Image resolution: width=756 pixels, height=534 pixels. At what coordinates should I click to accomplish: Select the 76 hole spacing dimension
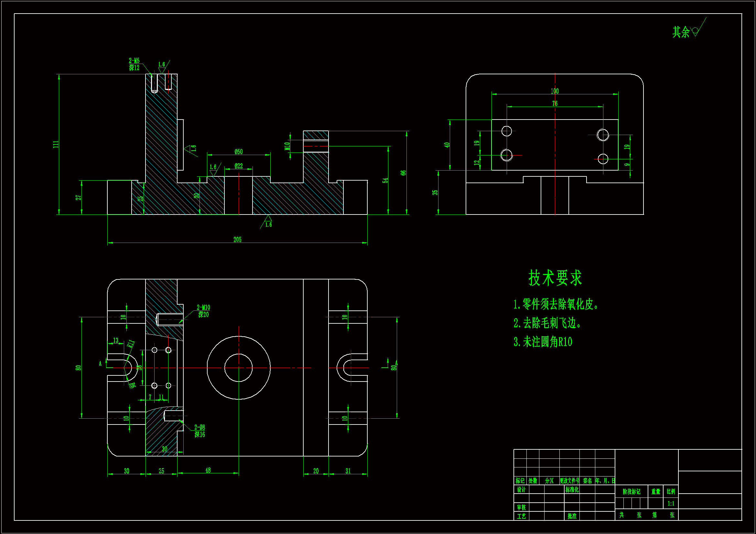click(555, 104)
